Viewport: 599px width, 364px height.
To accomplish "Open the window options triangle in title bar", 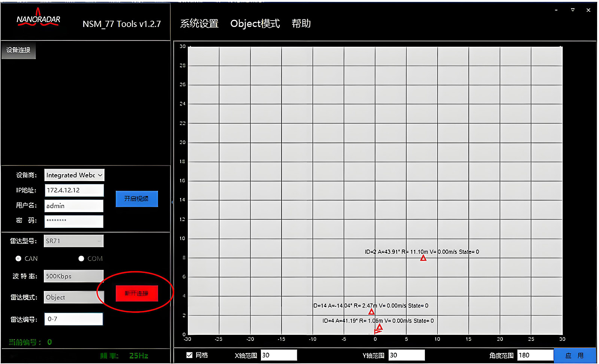I will tap(572, 10).
